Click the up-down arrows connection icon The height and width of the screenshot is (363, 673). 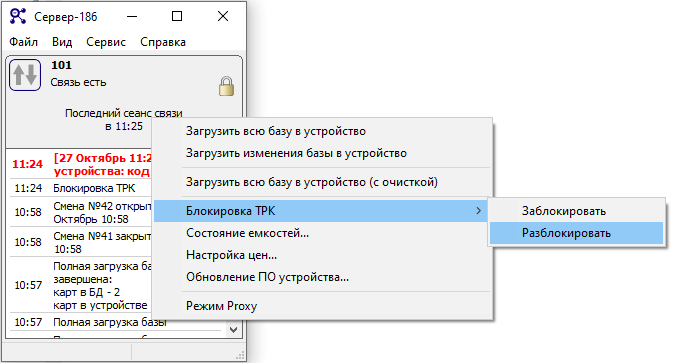pos(25,75)
